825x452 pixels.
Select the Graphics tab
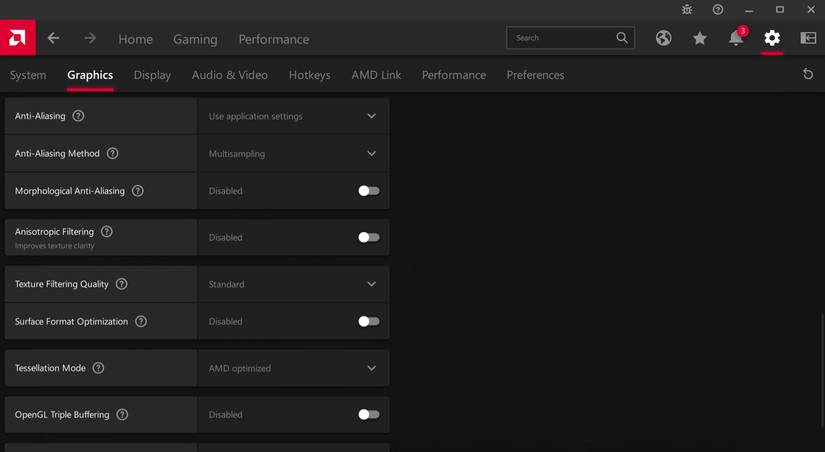coord(90,75)
